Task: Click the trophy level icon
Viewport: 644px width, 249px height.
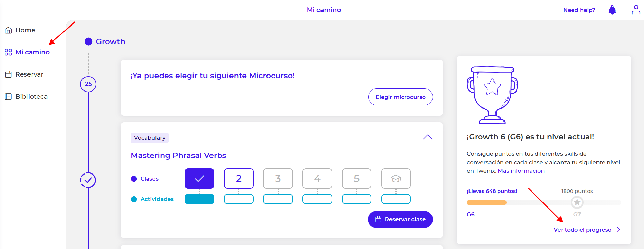Action: tap(492, 95)
